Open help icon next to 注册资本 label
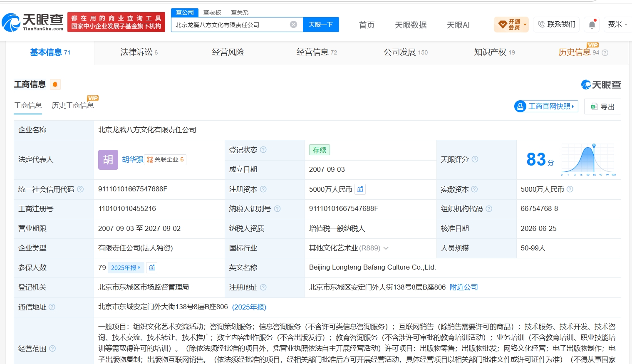 click(263, 189)
